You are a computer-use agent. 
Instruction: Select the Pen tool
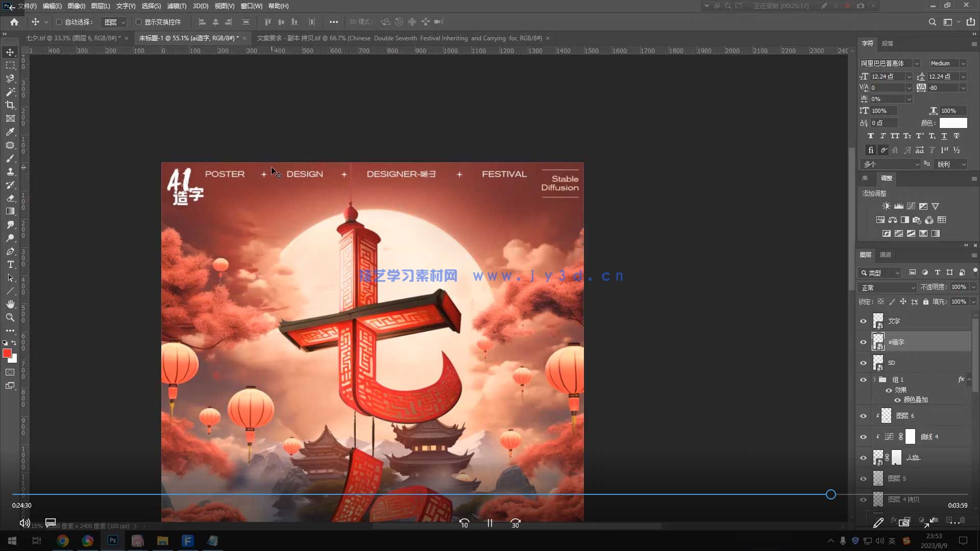[x=10, y=251]
